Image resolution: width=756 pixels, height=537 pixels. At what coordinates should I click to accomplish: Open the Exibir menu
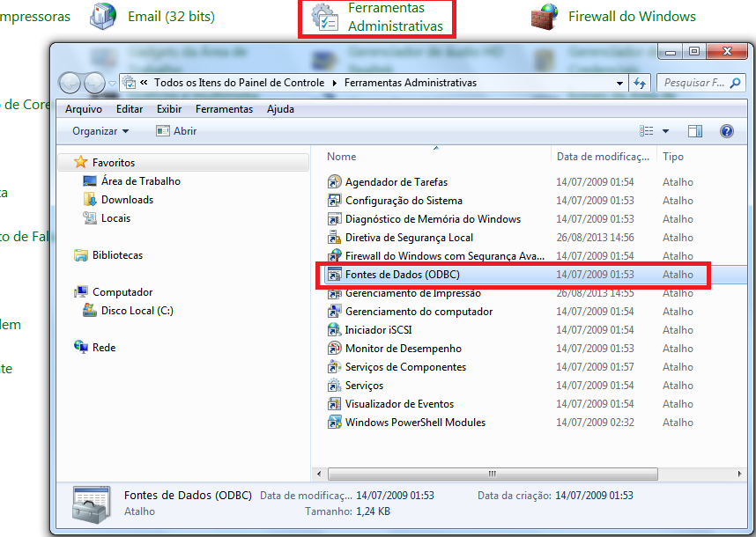point(169,109)
